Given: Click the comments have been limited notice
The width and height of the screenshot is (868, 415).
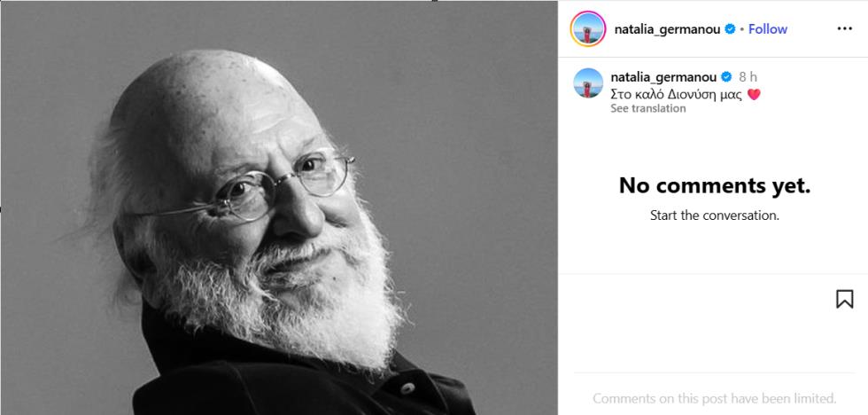Looking at the screenshot, I should pos(715,398).
